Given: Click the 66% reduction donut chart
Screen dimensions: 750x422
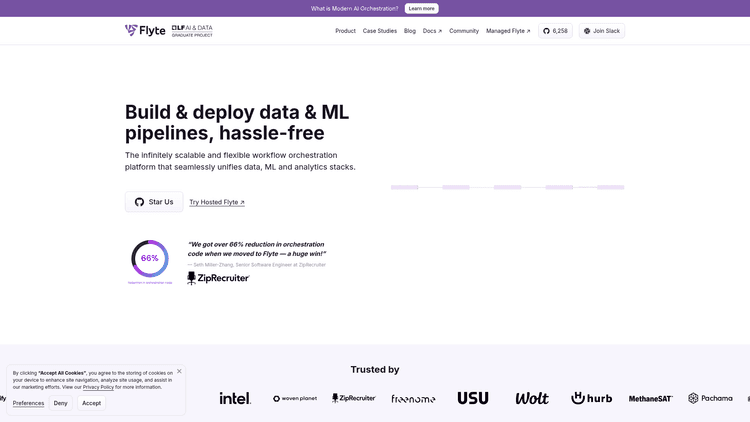Looking at the screenshot, I should point(150,259).
